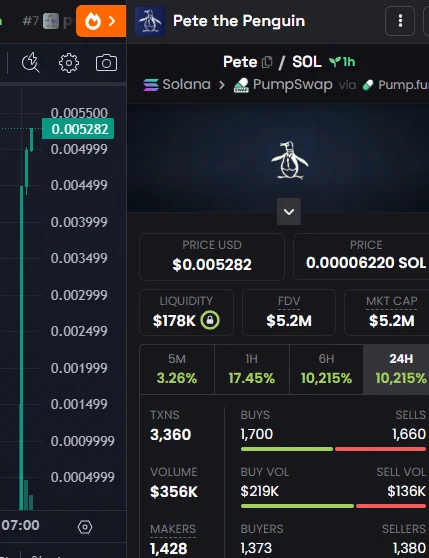Open chart settings gear icon
The image size is (429, 558).
69,63
